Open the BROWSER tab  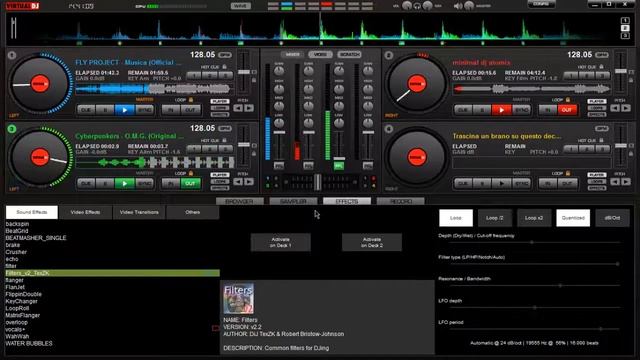pyautogui.click(x=240, y=201)
